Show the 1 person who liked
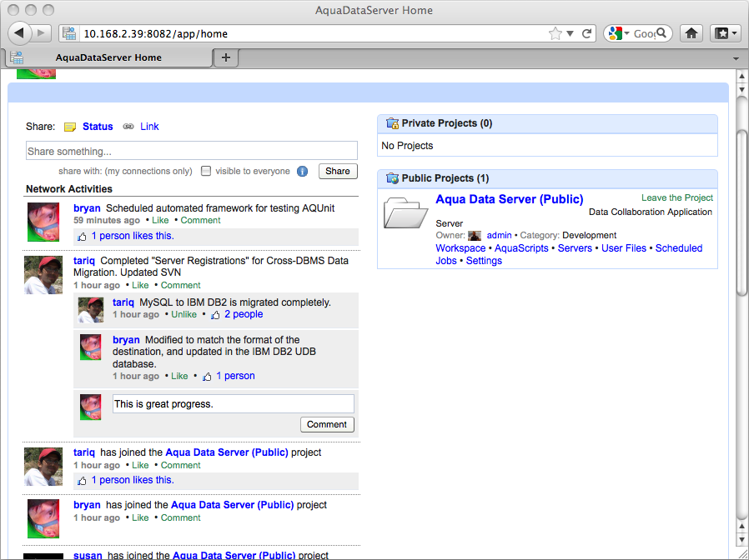Image resolution: width=749 pixels, height=560 pixels. (x=235, y=376)
